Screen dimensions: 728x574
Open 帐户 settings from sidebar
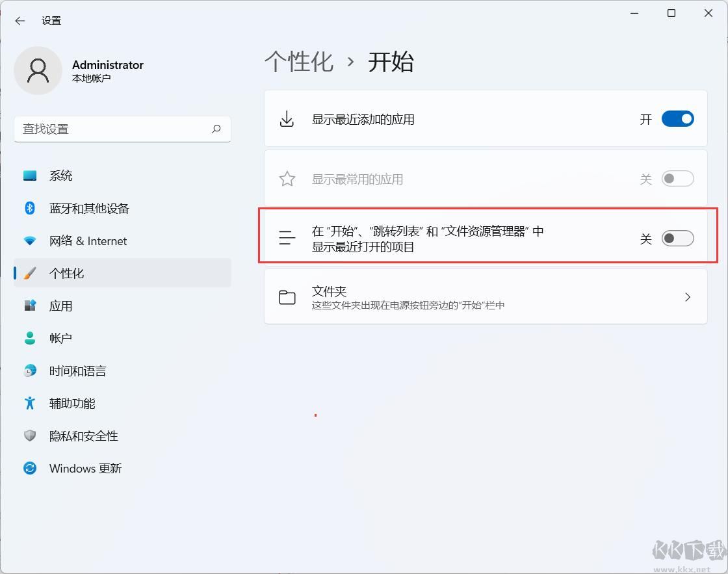pyautogui.click(x=30, y=338)
